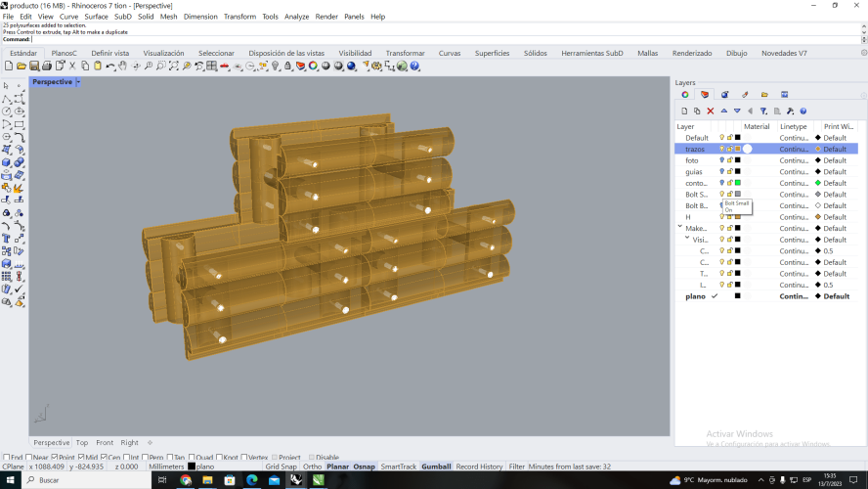Image resolution: width=868 pixels, height=489 pixels.
Task: Enable the Near osnap checkbox
Action: coord(30,457)
